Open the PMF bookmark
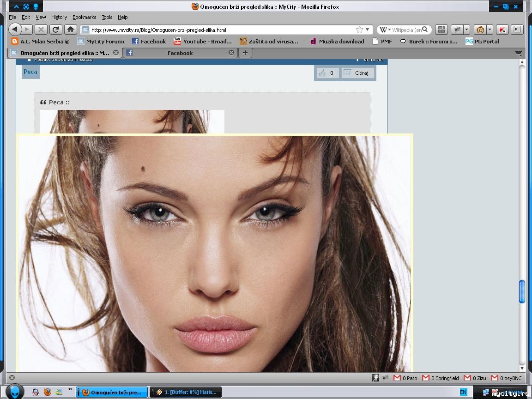Viewport: 532px width, 399px height. click(382, 42)
